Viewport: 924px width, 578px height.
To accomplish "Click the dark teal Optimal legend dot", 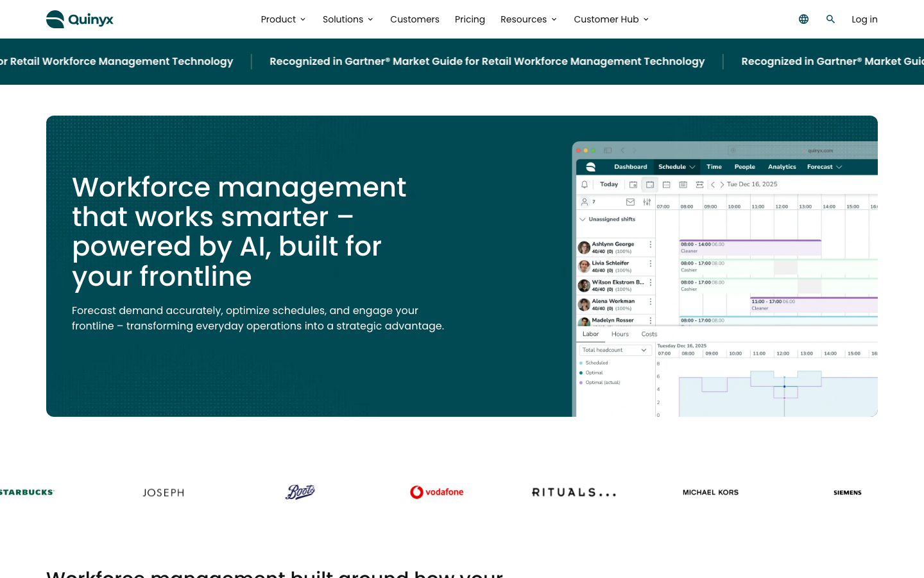I will (581, 372).
